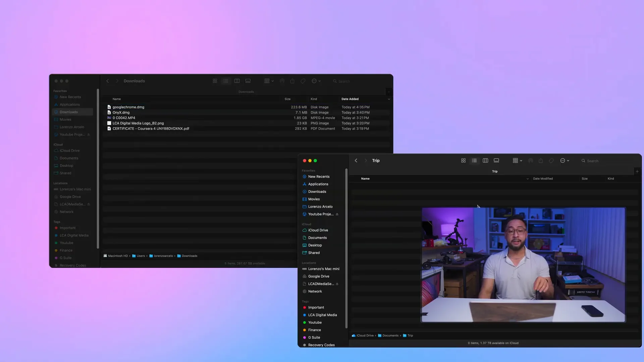Add a new tab in Trip window

[637, 171]
